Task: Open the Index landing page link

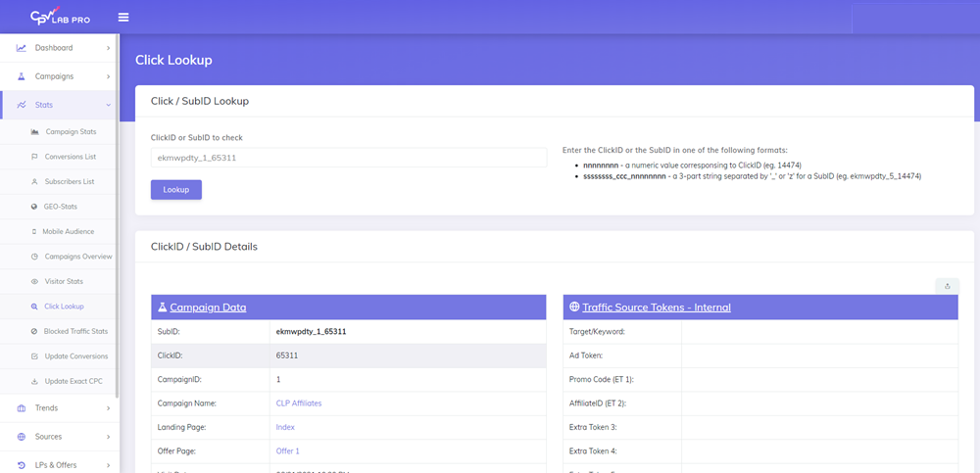Action: click(x=285, y=427)
